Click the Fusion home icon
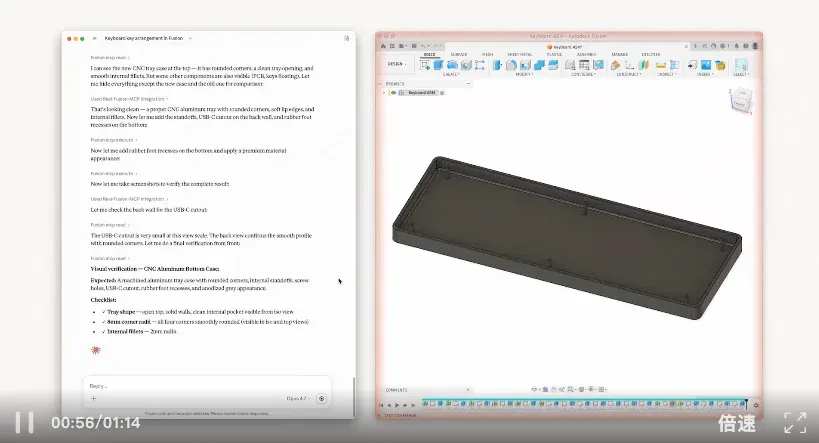The image size is (819, 443). [383, 46]
